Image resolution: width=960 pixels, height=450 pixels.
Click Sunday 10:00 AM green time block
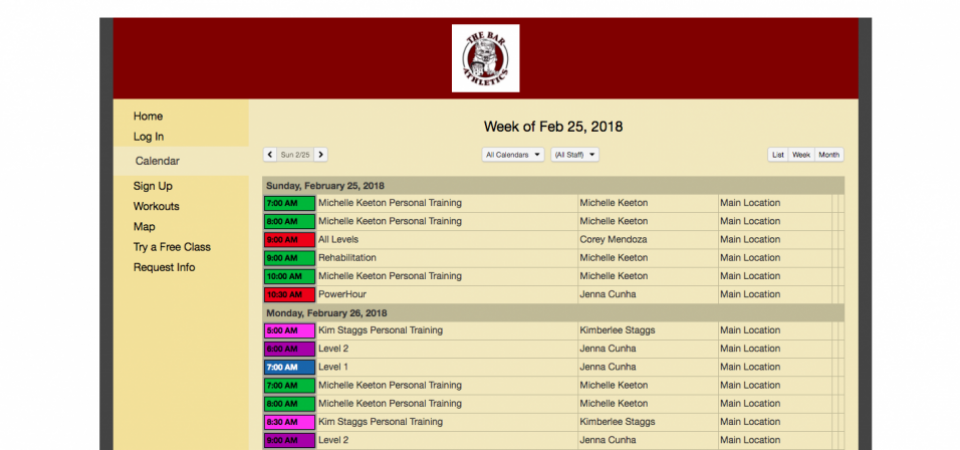pyautogui.click(x=290, y=277)
